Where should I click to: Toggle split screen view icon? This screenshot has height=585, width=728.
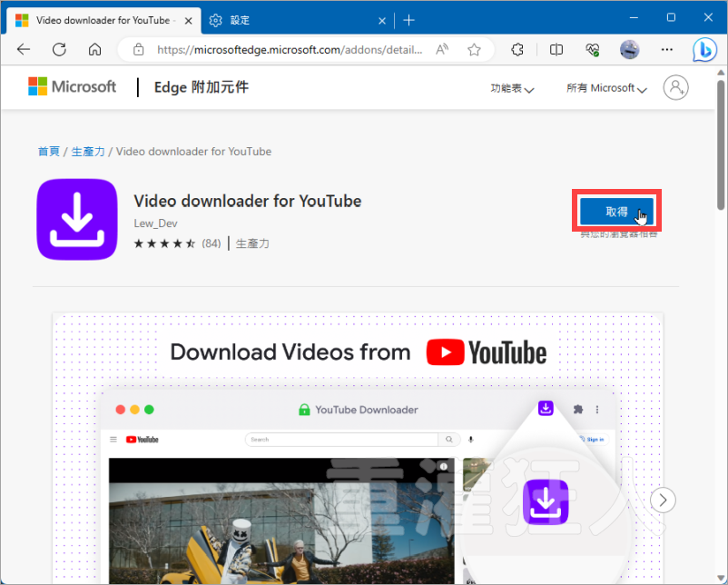pyautogui.click(x=556, y=49)
